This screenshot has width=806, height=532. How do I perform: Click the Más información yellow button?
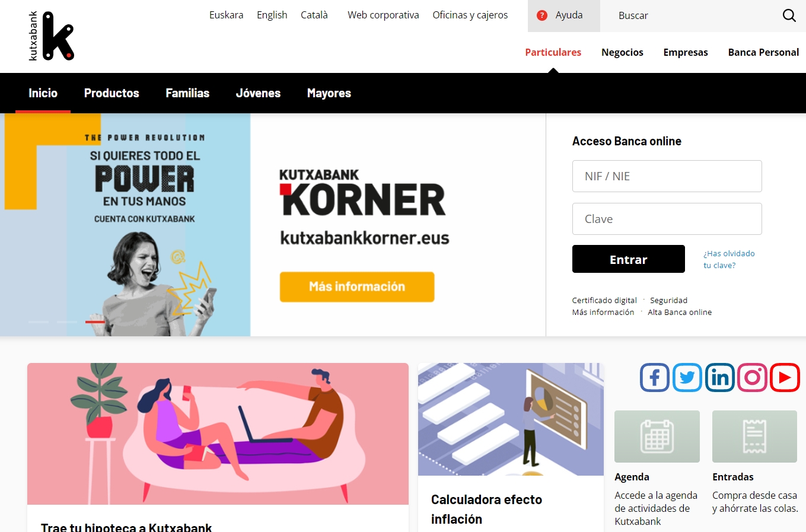coord(357,287)
